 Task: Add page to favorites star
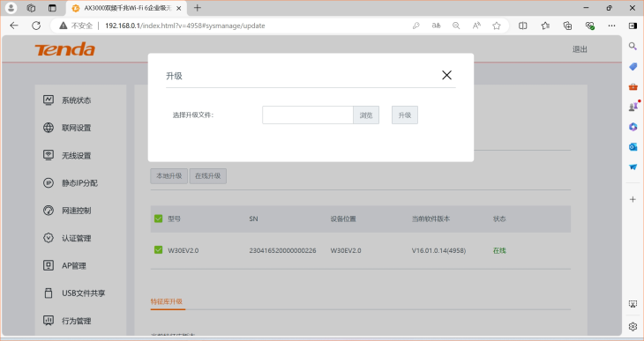497,26
